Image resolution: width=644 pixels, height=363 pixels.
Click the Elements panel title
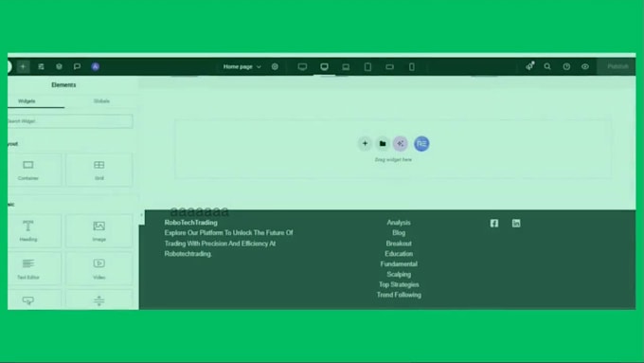point(63,85)
